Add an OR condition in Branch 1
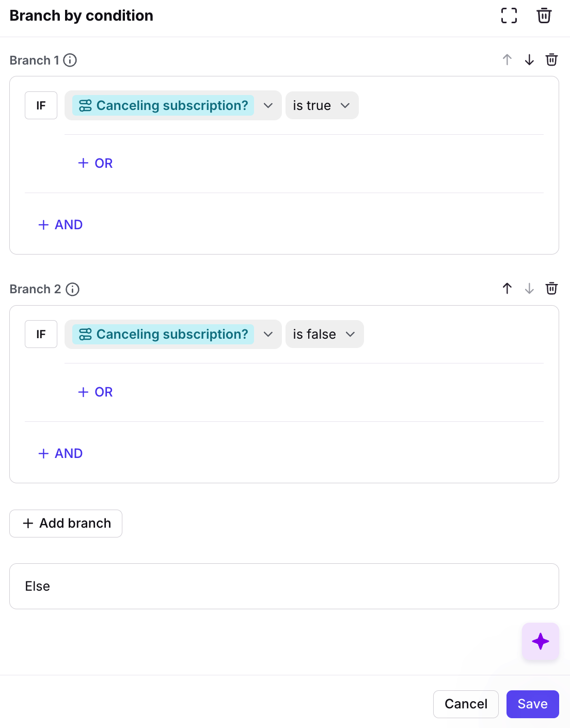 [96, 163]
